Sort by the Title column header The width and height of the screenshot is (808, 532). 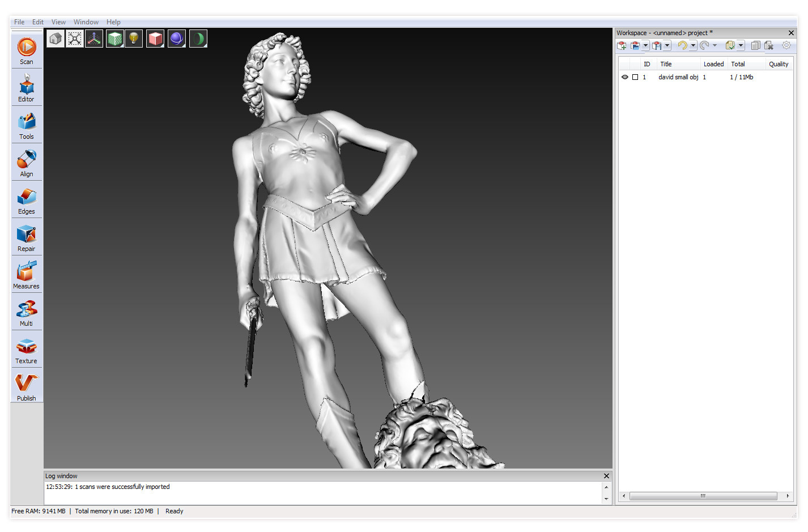coord(666,64)
